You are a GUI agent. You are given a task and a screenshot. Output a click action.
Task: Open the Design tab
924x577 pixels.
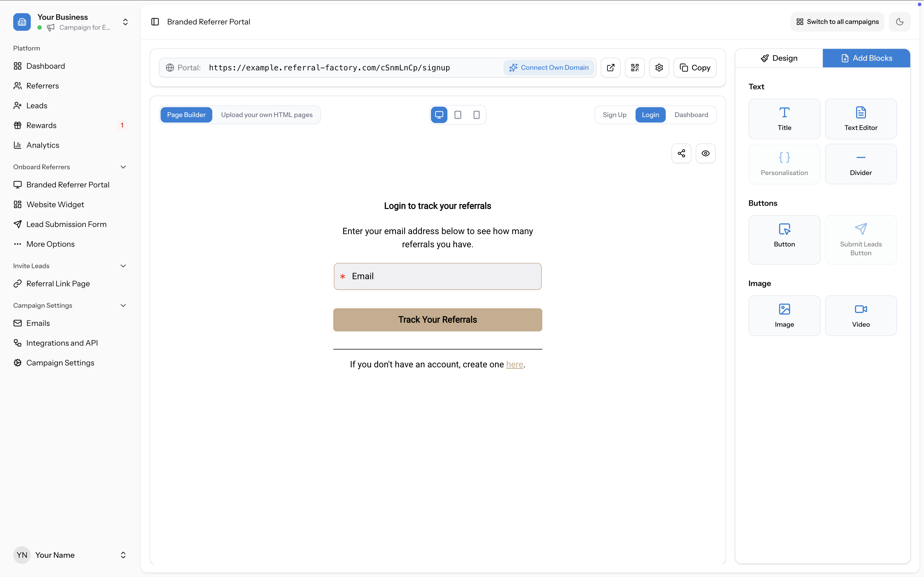[780, 58]
